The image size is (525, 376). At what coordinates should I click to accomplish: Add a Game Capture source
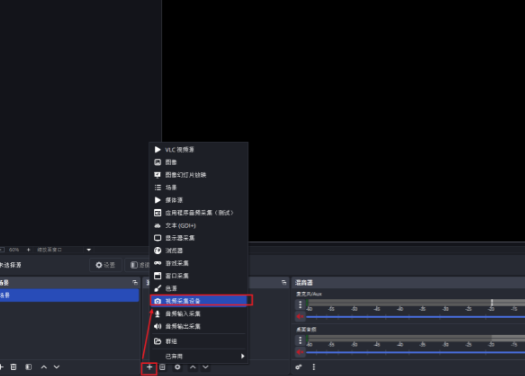coord(199,264)
